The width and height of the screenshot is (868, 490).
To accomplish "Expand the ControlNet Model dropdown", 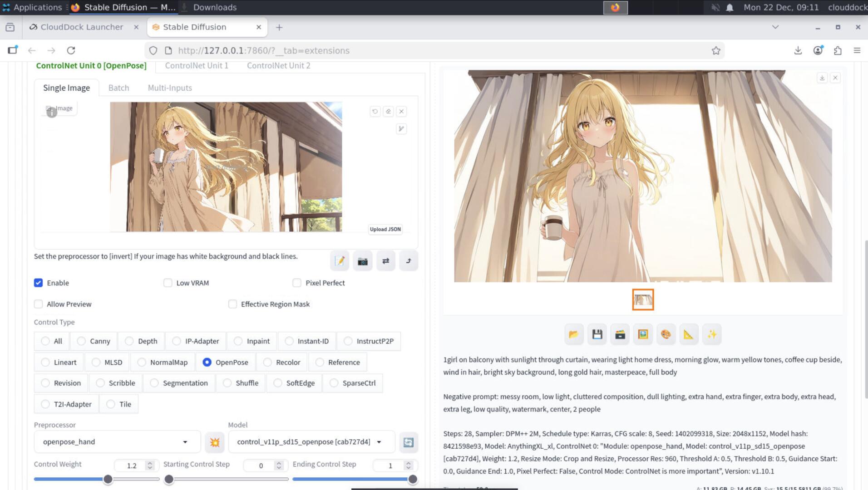I will pos(311,441).
